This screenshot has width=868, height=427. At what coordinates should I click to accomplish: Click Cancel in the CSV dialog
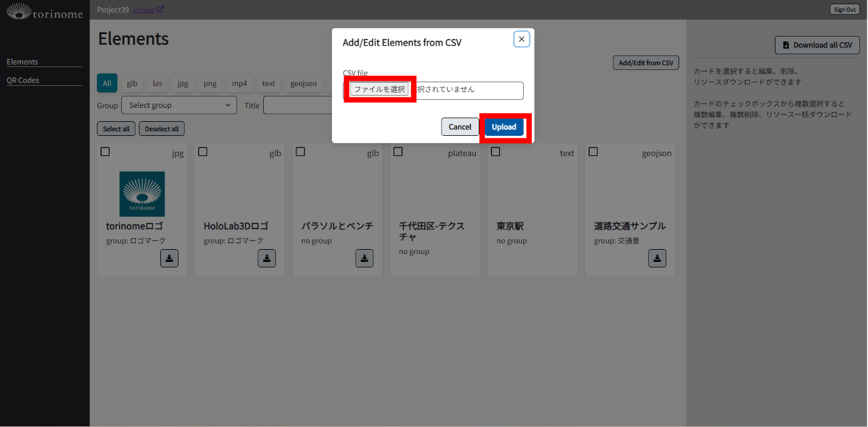460,127
